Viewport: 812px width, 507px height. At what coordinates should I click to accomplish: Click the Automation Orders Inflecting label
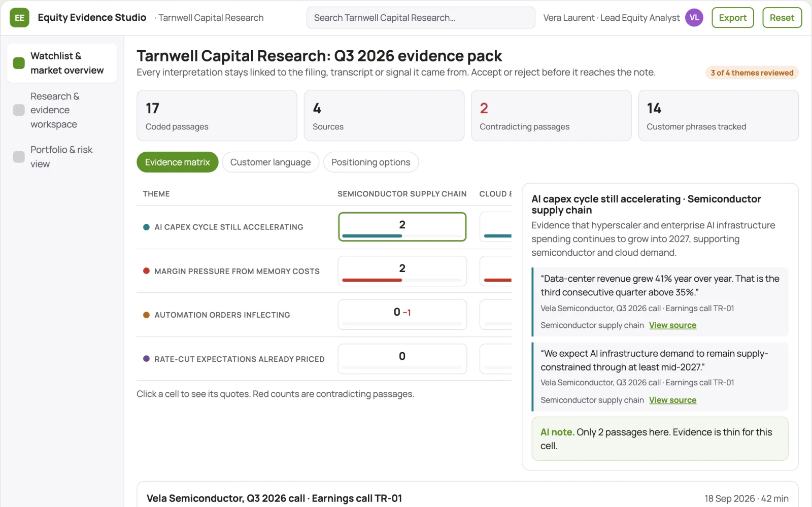tap(222, 315)
